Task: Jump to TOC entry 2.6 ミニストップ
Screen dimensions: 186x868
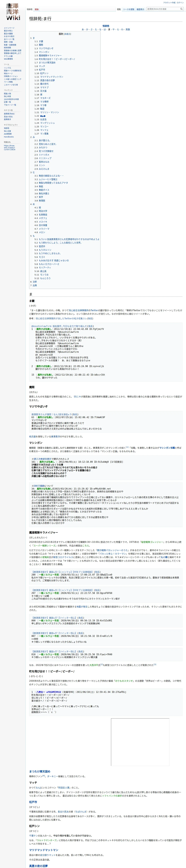Action: (x=43, y=158)
